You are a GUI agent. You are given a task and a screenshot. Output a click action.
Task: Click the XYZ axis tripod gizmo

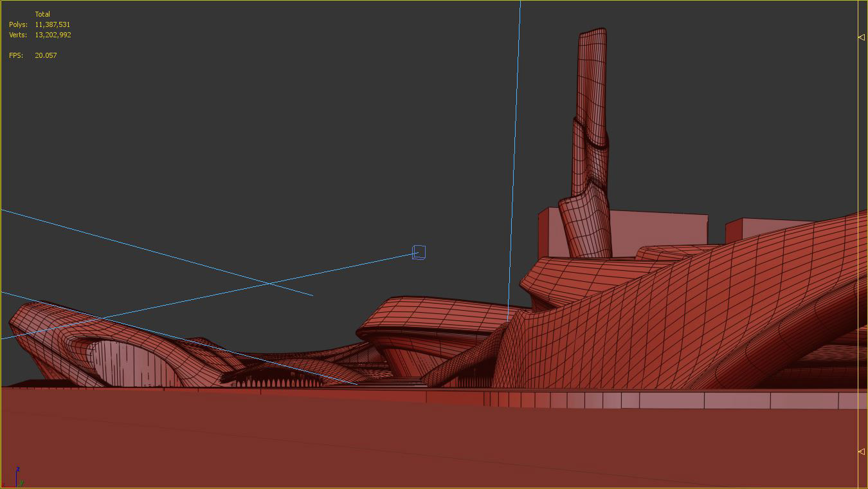click(x=17, y=477)
